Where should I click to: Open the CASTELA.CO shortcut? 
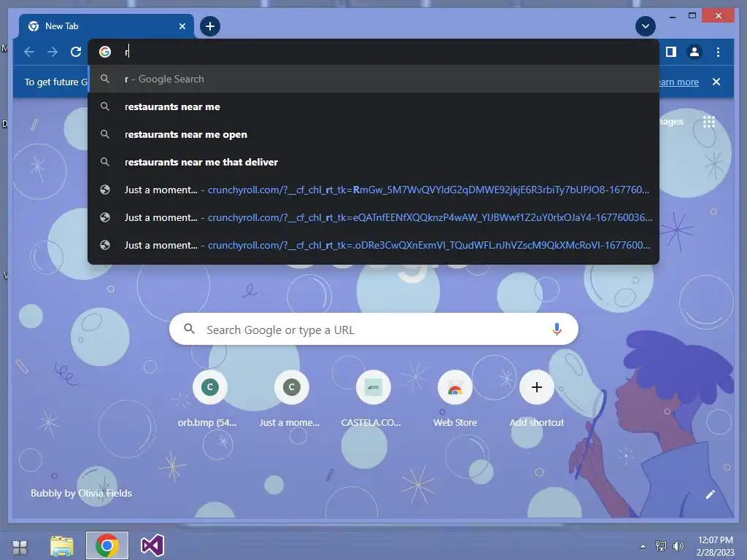pos(373,399)
